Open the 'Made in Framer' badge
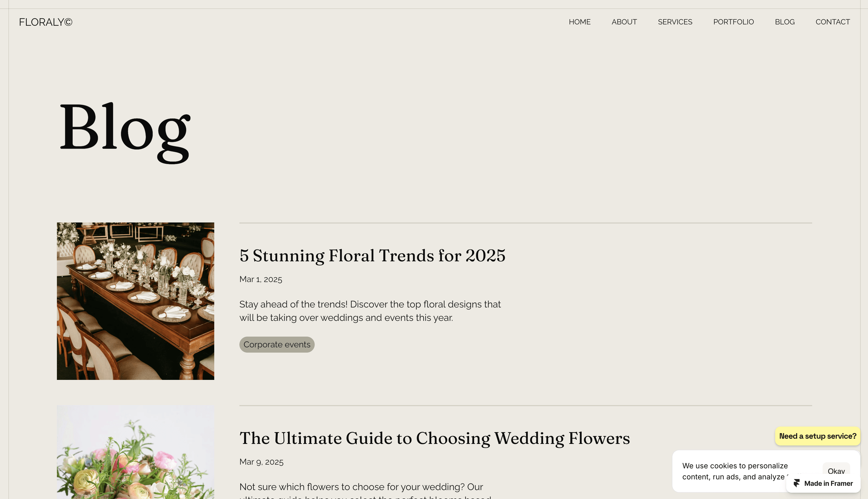The width and height of the screenshot is (868, 499). coord(823,483)
